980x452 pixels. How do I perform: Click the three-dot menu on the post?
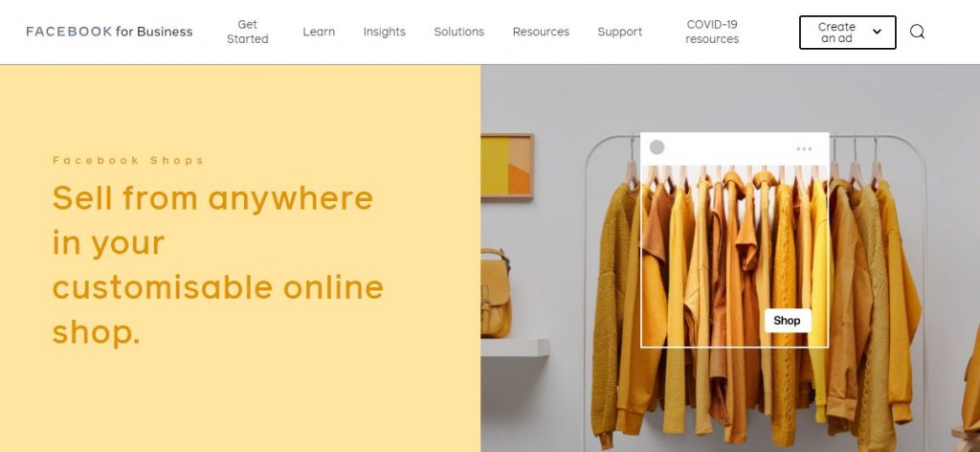[x=804, y=148]
